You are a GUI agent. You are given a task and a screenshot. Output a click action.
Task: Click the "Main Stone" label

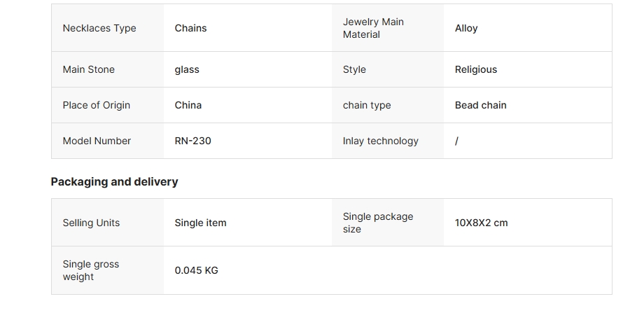pos(89,69)
